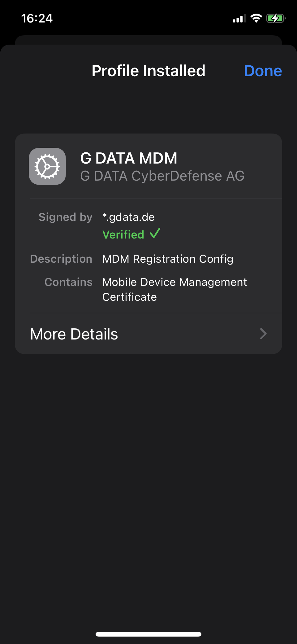
Task: Tap the Contains label
Action: tap(68, 282)
